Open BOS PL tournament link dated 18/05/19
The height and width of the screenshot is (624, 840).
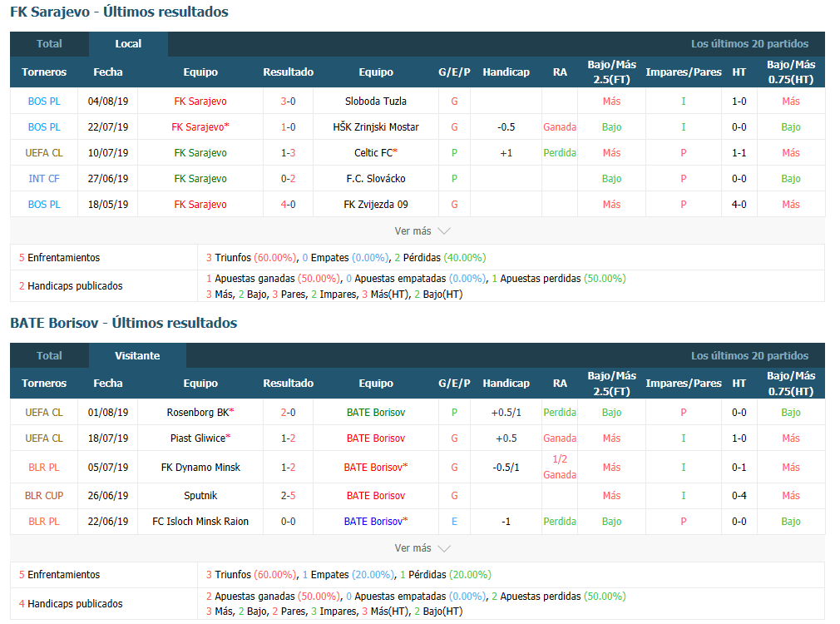point(44,204)
